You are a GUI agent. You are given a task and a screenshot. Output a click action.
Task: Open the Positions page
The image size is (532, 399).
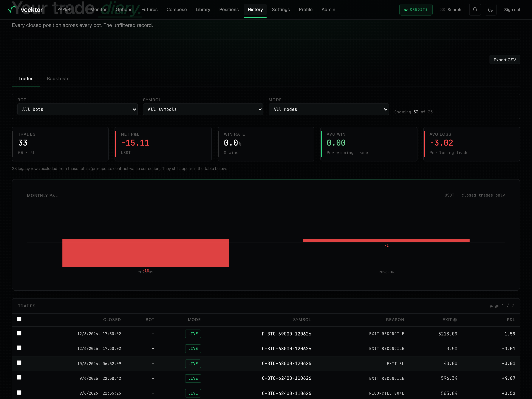[x=229, y=10]
